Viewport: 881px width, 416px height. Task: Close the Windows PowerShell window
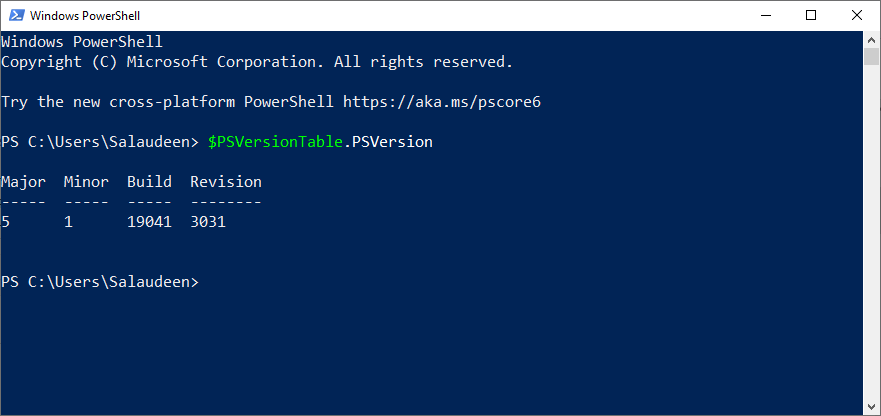pos(857,16)
